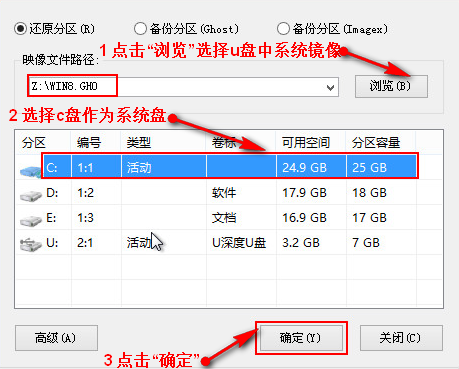Select the C: partition label
Screen dimensions: 459x369
(x=52, y=167)
